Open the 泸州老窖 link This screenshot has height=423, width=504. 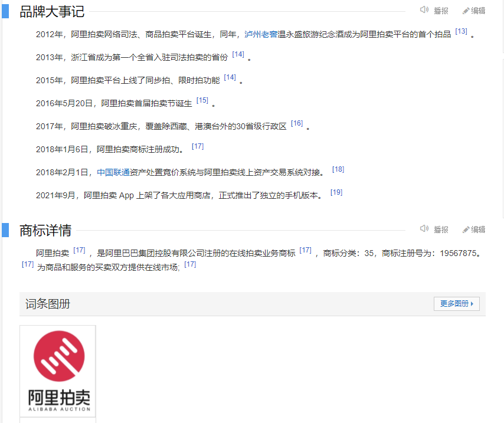(261, 34)
